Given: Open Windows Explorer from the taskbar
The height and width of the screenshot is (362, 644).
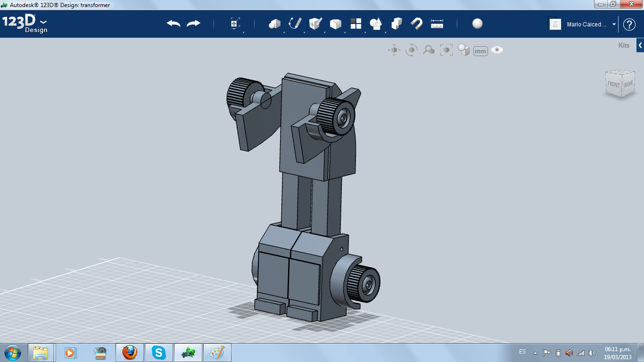Looking at the screenshot, I should tap(41, 353).
